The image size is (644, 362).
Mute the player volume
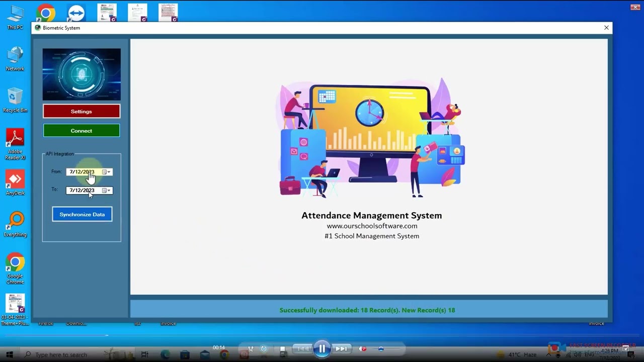click(x=362, y=349)
